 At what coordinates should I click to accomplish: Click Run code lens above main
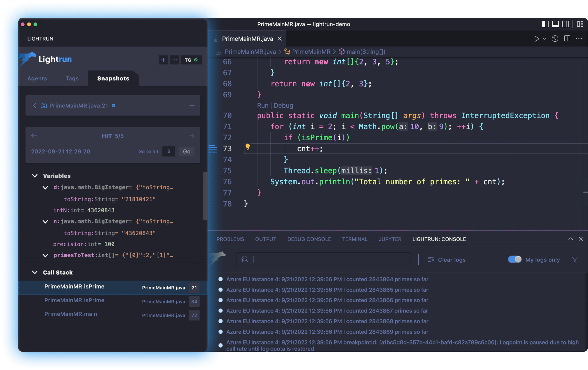tap(263, 105)
